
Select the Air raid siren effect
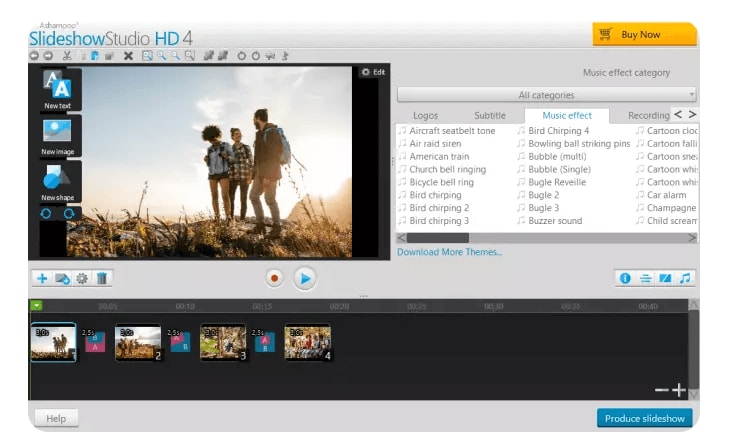tap(435, 144)
